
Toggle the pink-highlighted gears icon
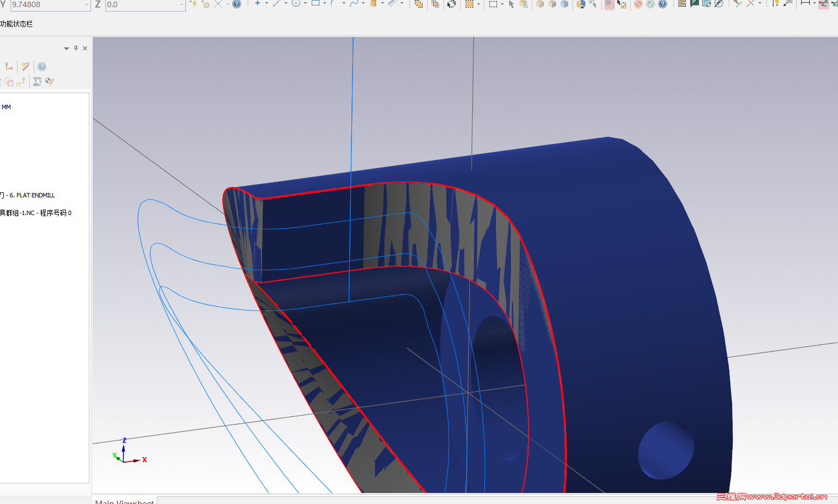point(610,4)
